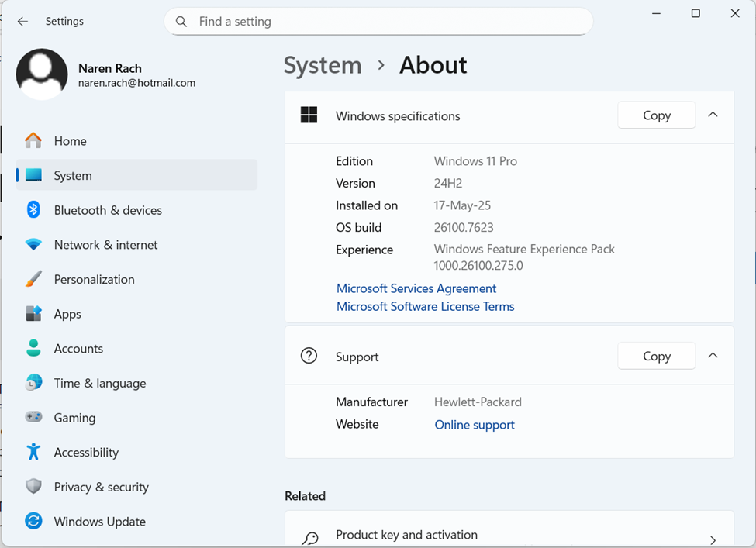Click the Accessibility figure icon
756x548 pixels.
(33, 453)
